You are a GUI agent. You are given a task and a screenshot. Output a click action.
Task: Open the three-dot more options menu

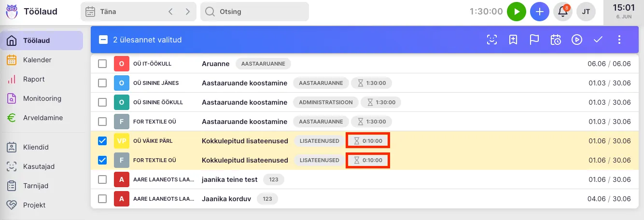pyautogui.click(x=620, y=40)
